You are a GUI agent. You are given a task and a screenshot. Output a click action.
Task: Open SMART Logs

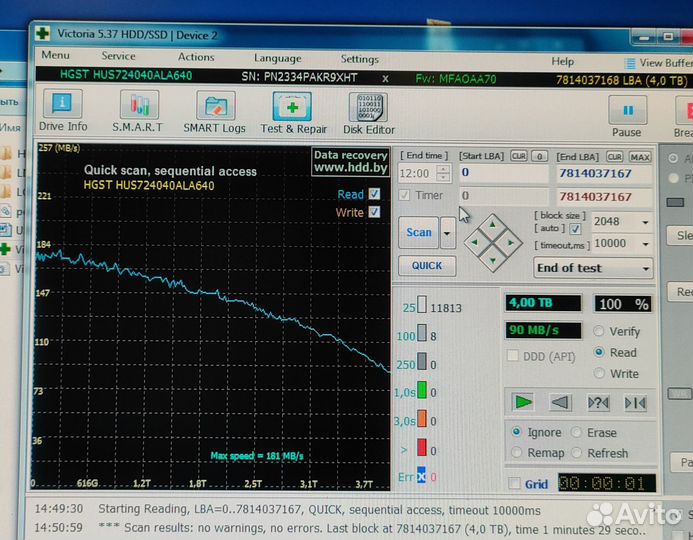214,111
